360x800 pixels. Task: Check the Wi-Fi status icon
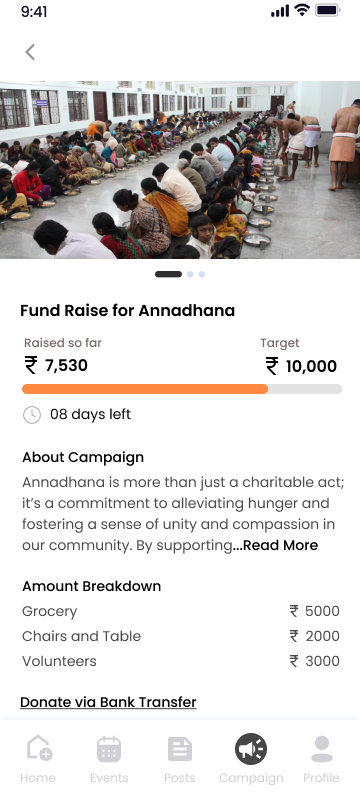click(302, 11)
